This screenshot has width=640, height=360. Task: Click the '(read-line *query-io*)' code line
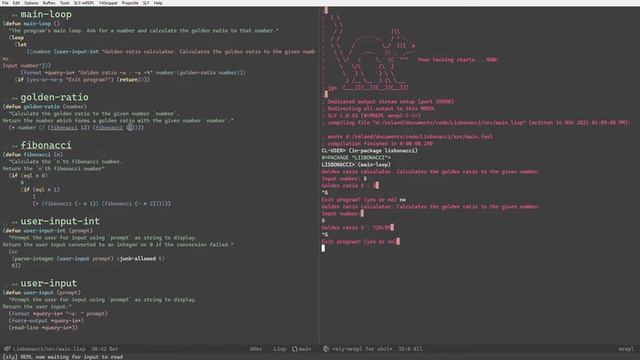43,327
